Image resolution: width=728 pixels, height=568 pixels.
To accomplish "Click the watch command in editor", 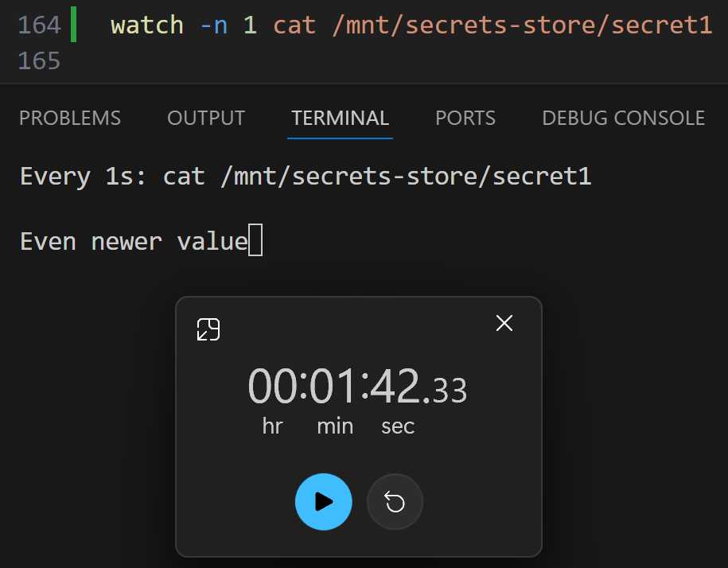I will click(147, 25).
